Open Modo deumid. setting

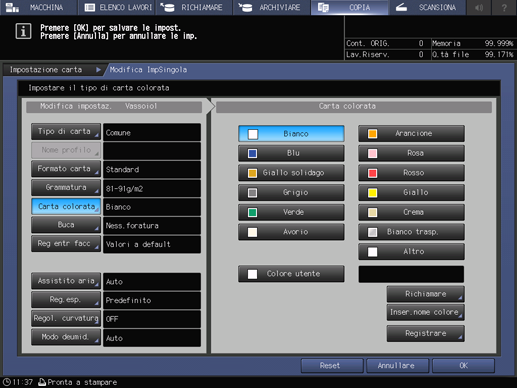[66, 337]
